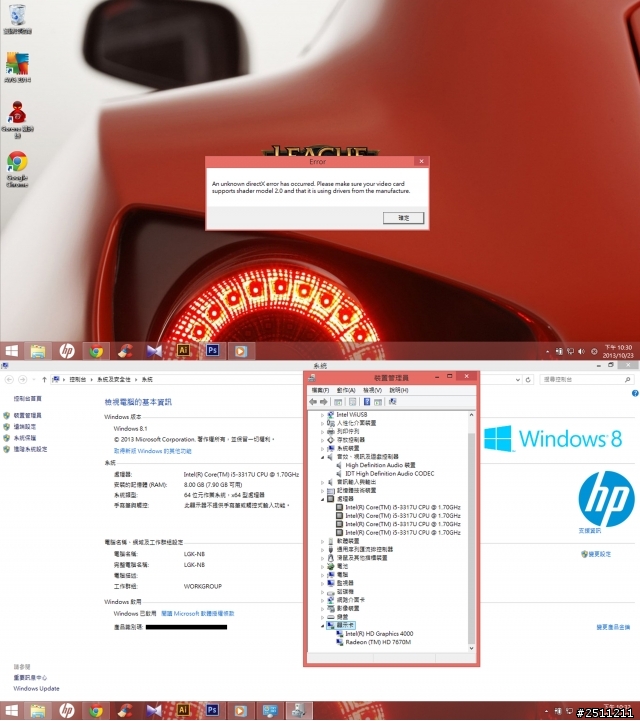The height and width of the screenshot is (721, 640).
Task: Click the taskbar clock showing 2013/10/23
Action: coord(618,352)
